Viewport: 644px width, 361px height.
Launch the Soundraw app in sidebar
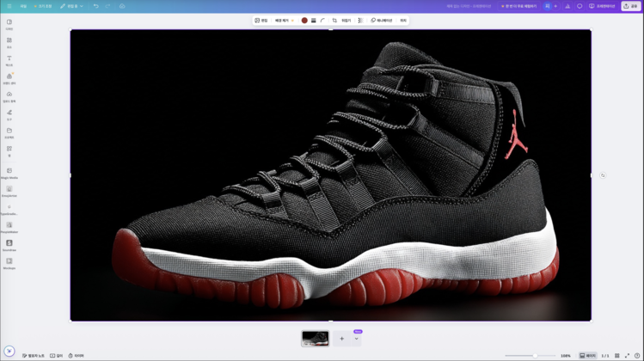tap(9, 245)
